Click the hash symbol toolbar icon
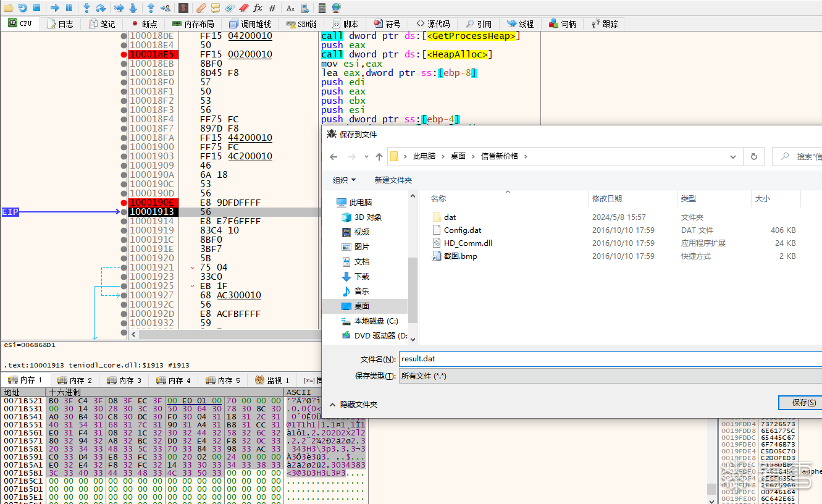 [272, 8]
